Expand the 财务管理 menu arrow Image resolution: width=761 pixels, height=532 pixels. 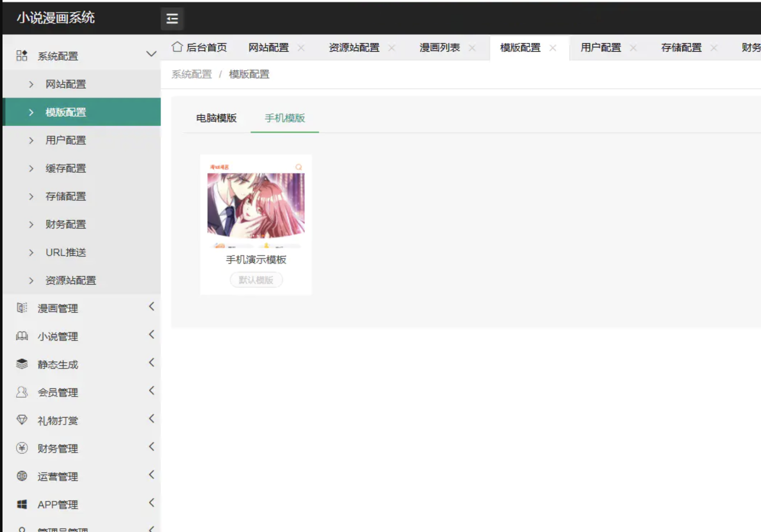151,446
